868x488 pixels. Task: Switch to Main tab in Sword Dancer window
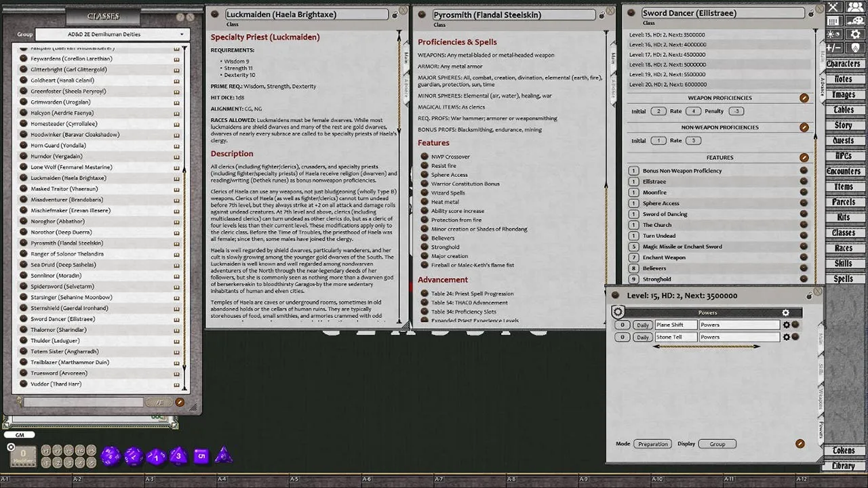coord(823,56)
